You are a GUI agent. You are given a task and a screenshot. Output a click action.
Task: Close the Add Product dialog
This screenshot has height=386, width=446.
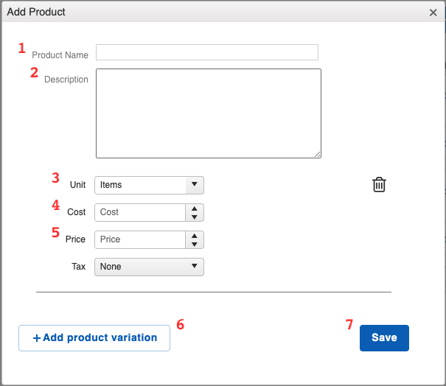433,13
